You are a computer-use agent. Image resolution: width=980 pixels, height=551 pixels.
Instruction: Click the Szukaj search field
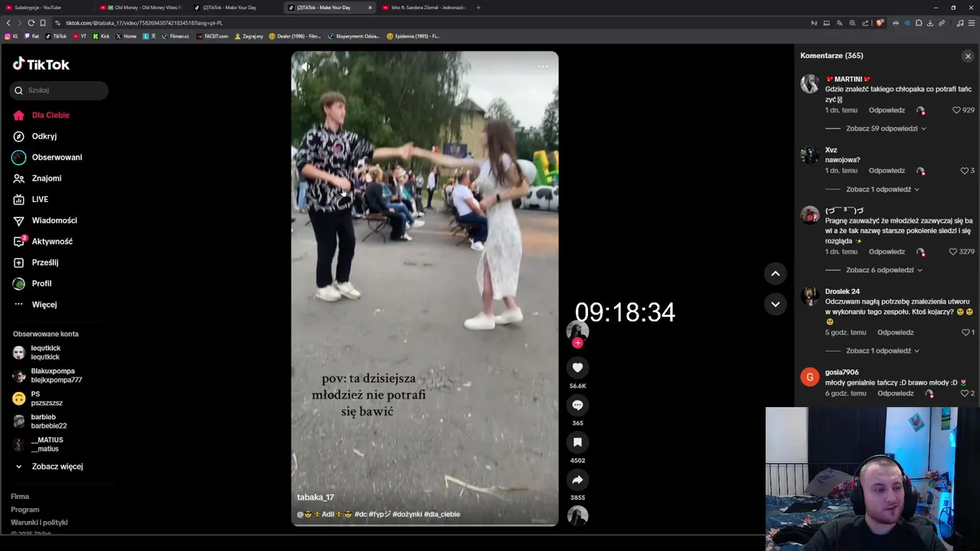click(59, 90)
